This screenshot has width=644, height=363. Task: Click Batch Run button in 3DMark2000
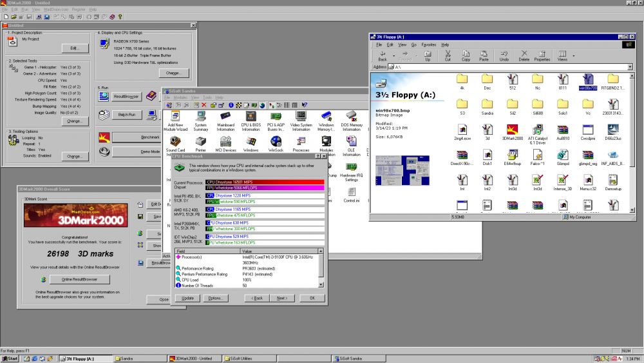(x=126, y=115)
